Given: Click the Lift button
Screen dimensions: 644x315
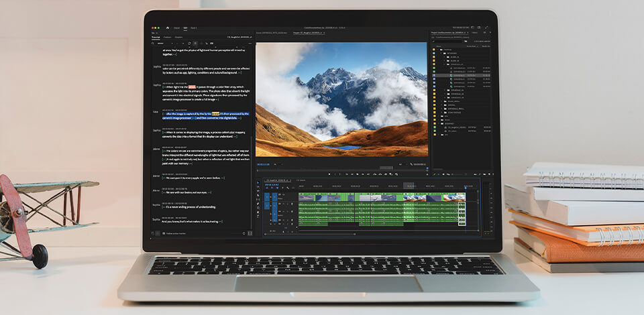Looking at the screenshot, I should tap(374, 174).
